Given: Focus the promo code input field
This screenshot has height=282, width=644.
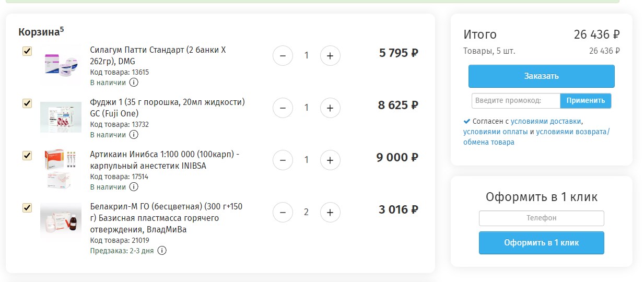Looking at the screenshot, I should tap(516, 101).
